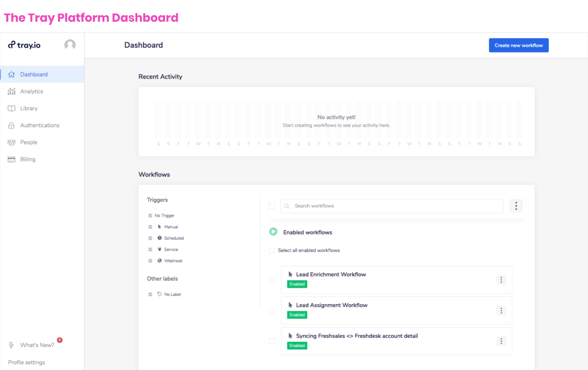
Task: Select the Syncing Freshsales workflow checkbox
Action: coord(272,341)
